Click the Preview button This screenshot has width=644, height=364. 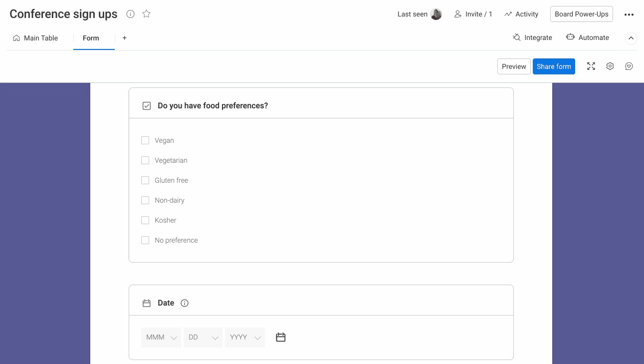pyautogui.click(x=514, y=66)
